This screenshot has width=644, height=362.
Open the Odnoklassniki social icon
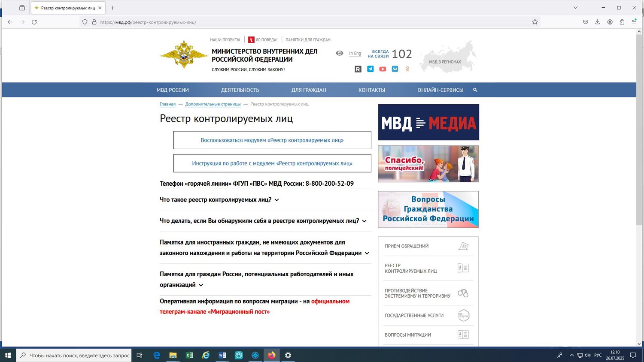407,69
